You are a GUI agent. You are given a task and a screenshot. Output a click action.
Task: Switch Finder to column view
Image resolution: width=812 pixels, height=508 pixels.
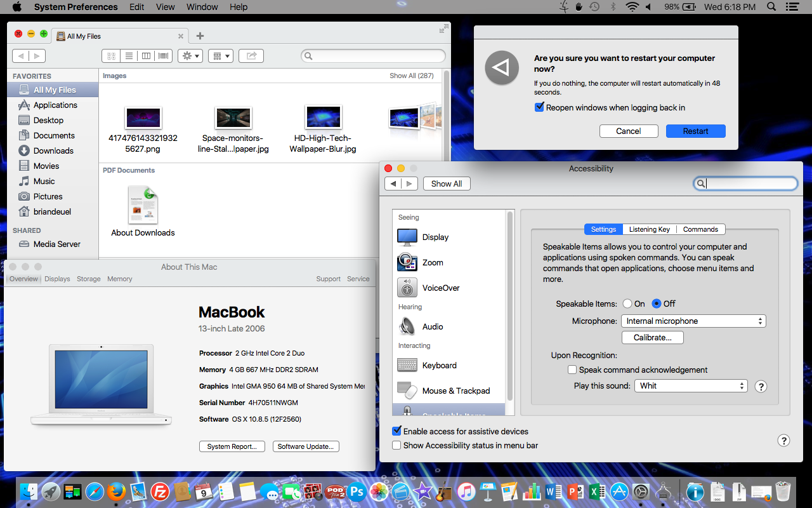point(147,56)
